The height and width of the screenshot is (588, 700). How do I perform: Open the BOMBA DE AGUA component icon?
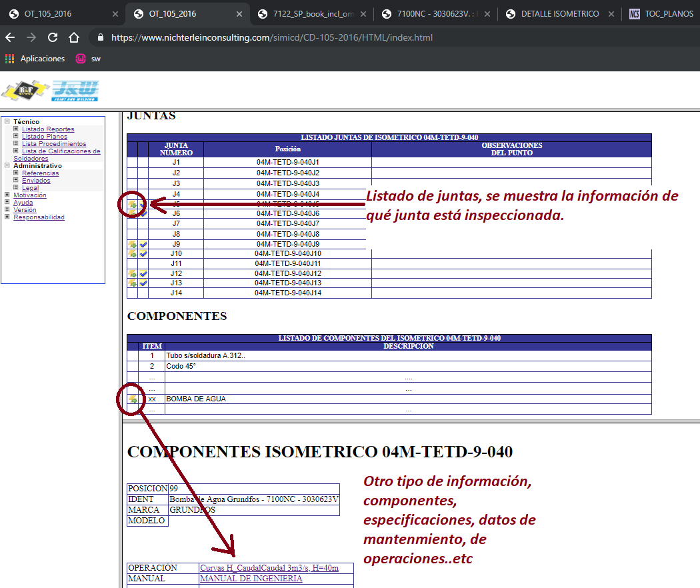tap(133, 399)
